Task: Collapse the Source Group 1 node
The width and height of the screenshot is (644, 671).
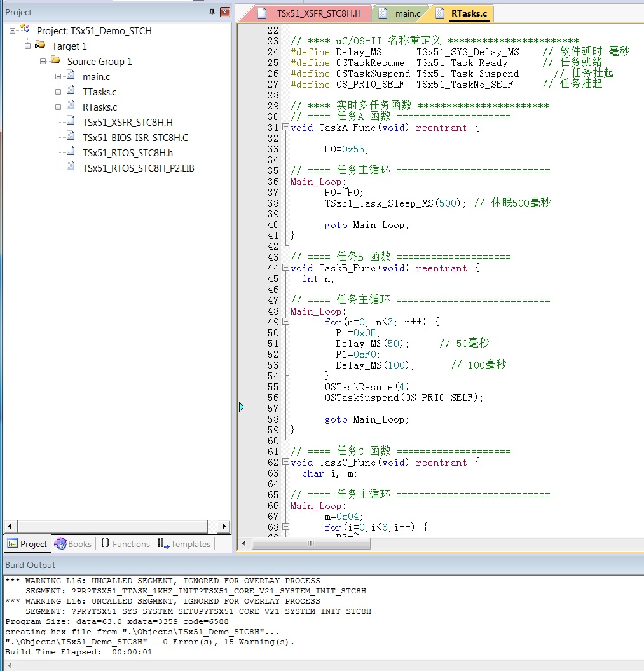Action: tap(43, 61)
